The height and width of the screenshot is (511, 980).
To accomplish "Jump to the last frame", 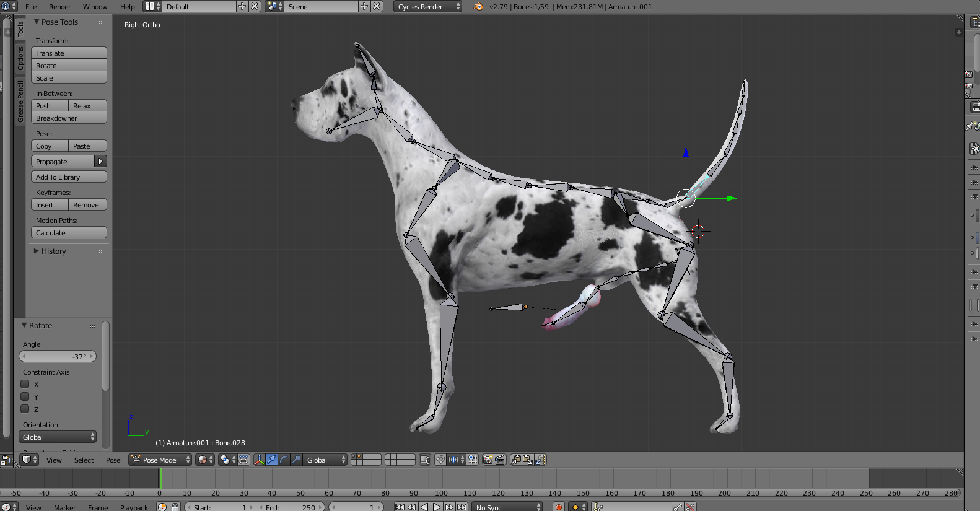I will pyautogui.click(x=462, y=507).
